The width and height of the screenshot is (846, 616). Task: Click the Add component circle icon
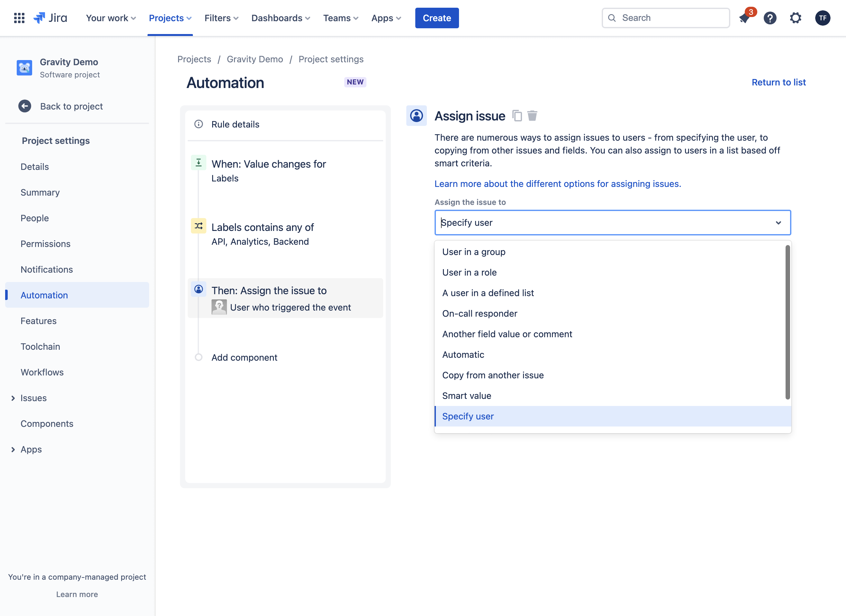199,357
